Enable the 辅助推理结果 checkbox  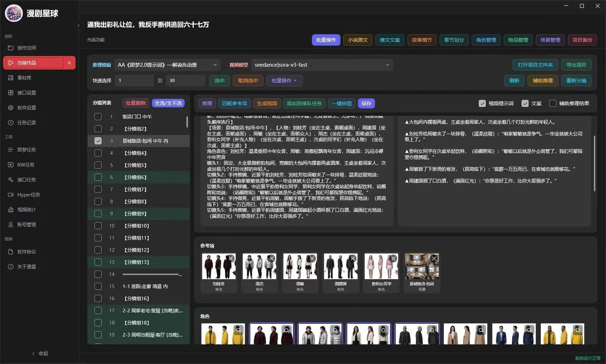coord(553,103)
